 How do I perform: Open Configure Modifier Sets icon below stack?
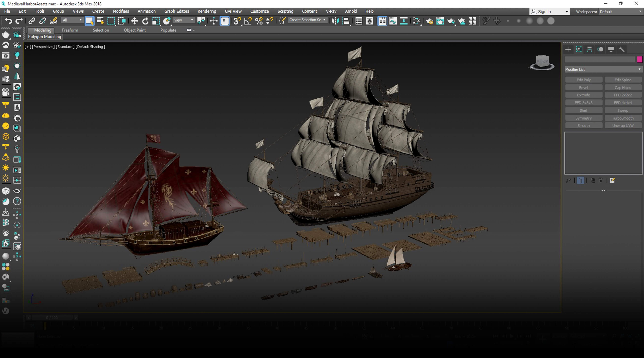click(x=612, y=180)
